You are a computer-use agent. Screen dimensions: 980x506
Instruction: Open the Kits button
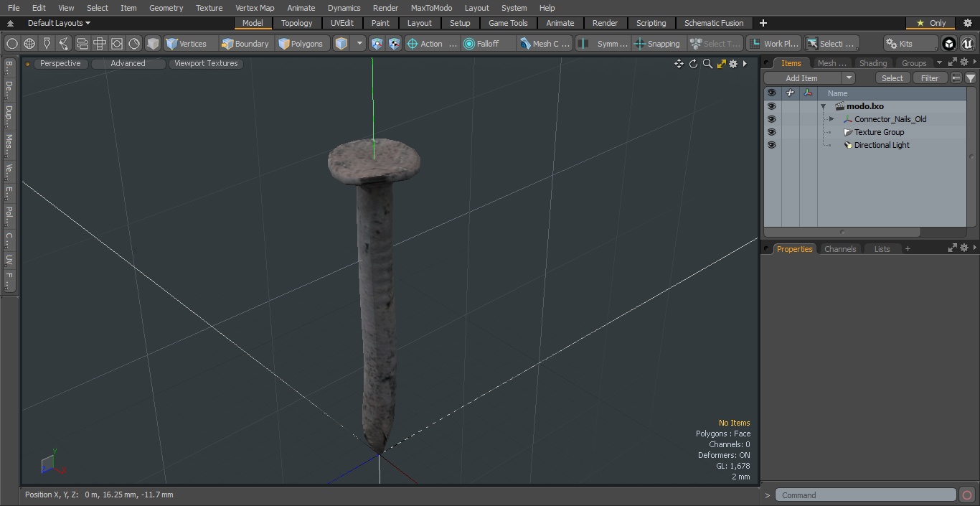pos(910,44)
